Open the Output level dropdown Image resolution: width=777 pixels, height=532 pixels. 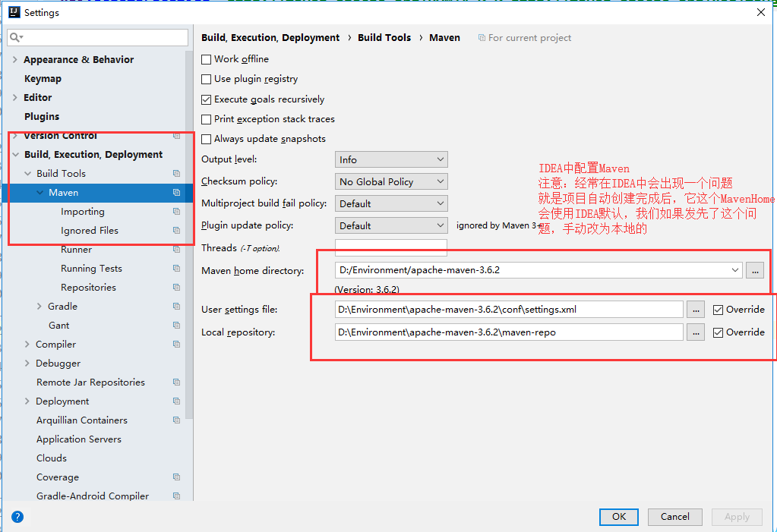click(391, 159)
